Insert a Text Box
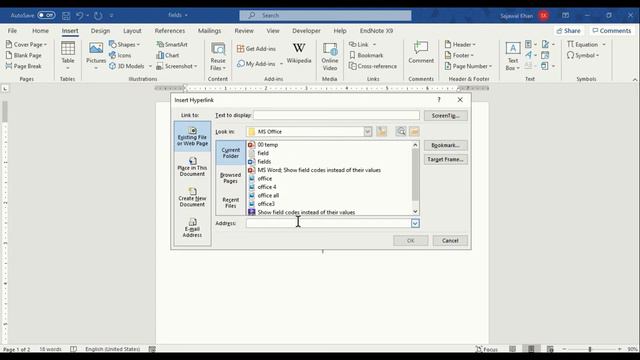 (x=513, y=56)
